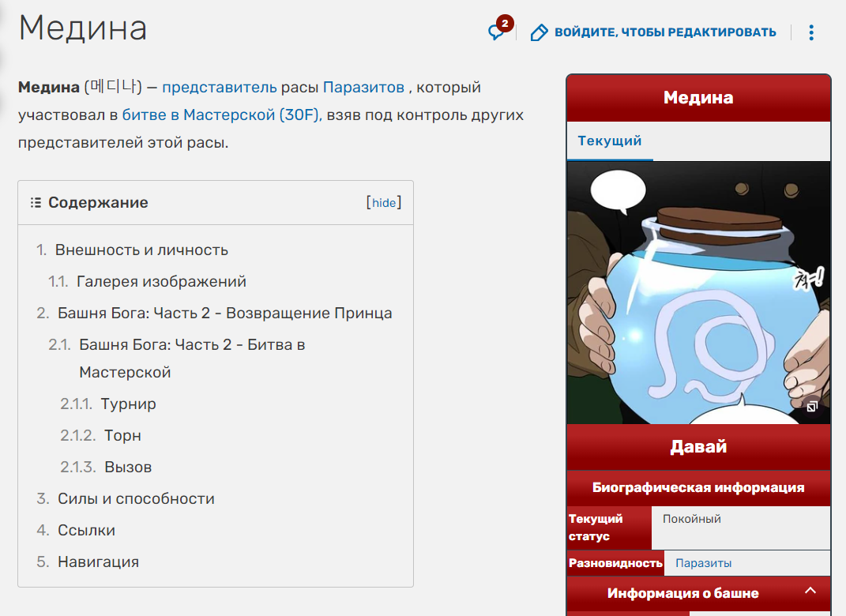Collapse the Информация о башне section chevron
The width and height of the screenshot is (846, 616).
point(810,590)
